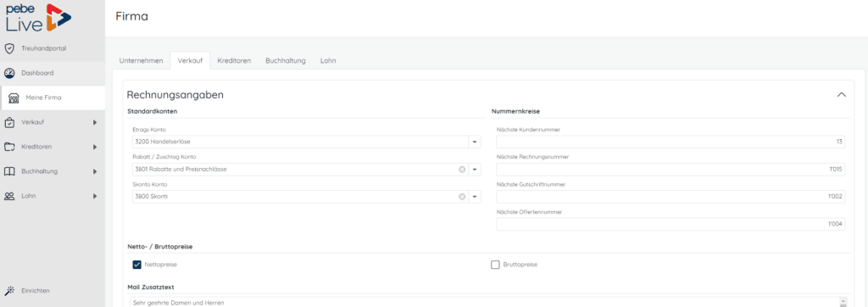Expand the Verkauf sidebar submenu arrow
This screenshot has height=307, width=868.
tap(95, 122)
